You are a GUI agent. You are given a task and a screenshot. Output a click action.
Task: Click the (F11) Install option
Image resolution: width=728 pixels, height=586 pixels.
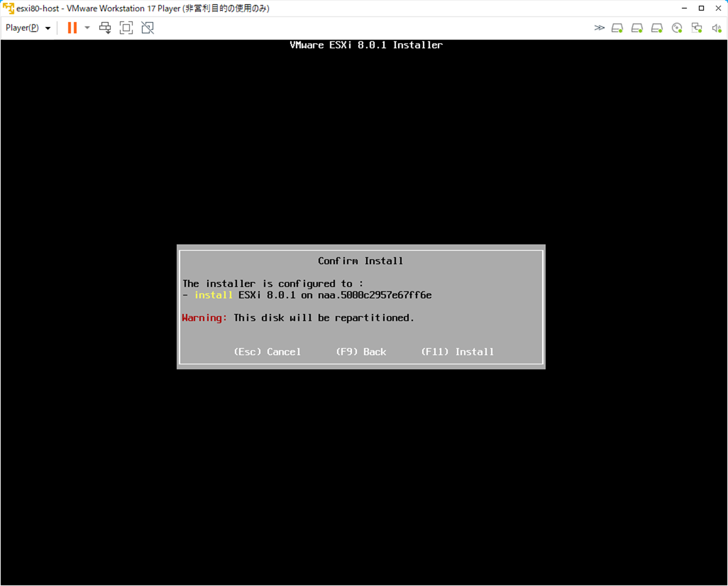[x=458, y=352]
